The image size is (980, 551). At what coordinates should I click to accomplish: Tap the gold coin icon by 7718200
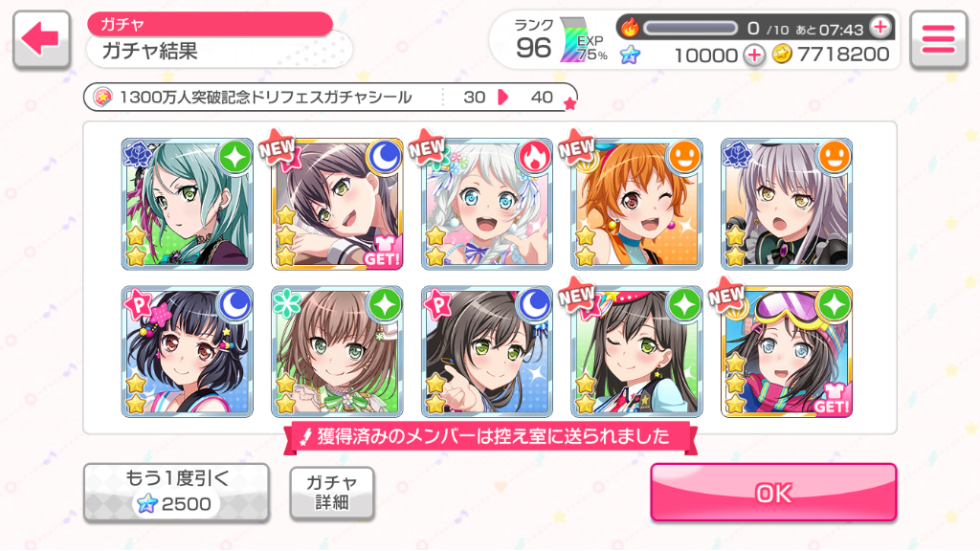click(x=781, y=55)
